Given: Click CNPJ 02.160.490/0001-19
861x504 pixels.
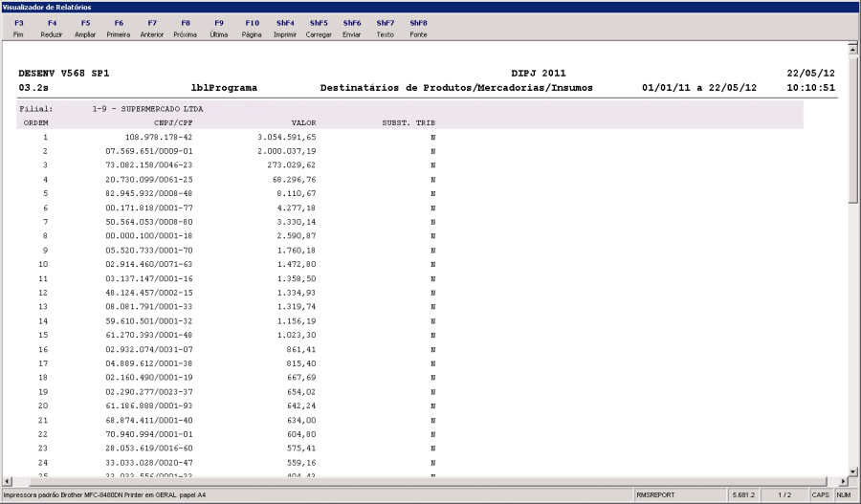Looking at the screenshot, I should (x=149, y=378).
